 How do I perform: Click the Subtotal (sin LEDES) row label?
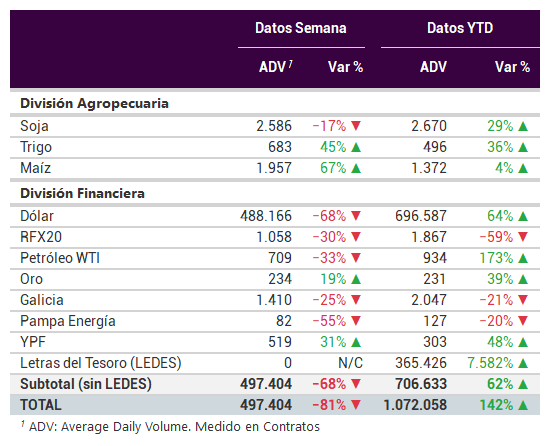pos(86,384)
